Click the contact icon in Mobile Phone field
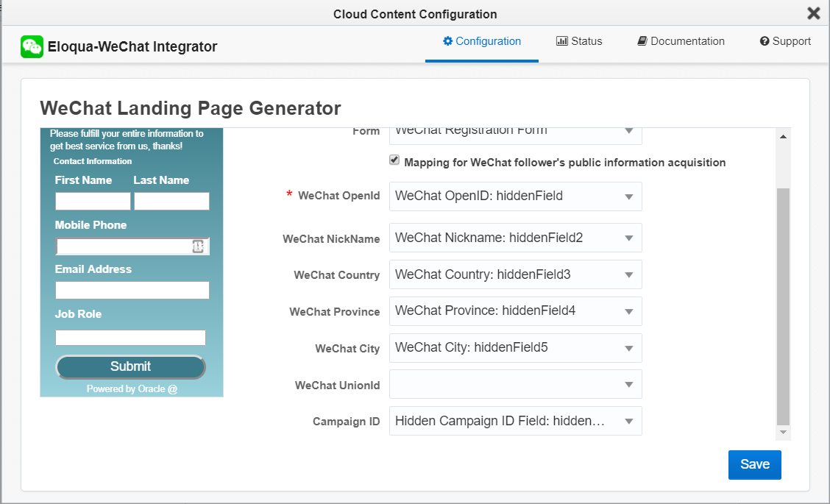This screenshot has width=830, height=504. (x=198, y=246)
